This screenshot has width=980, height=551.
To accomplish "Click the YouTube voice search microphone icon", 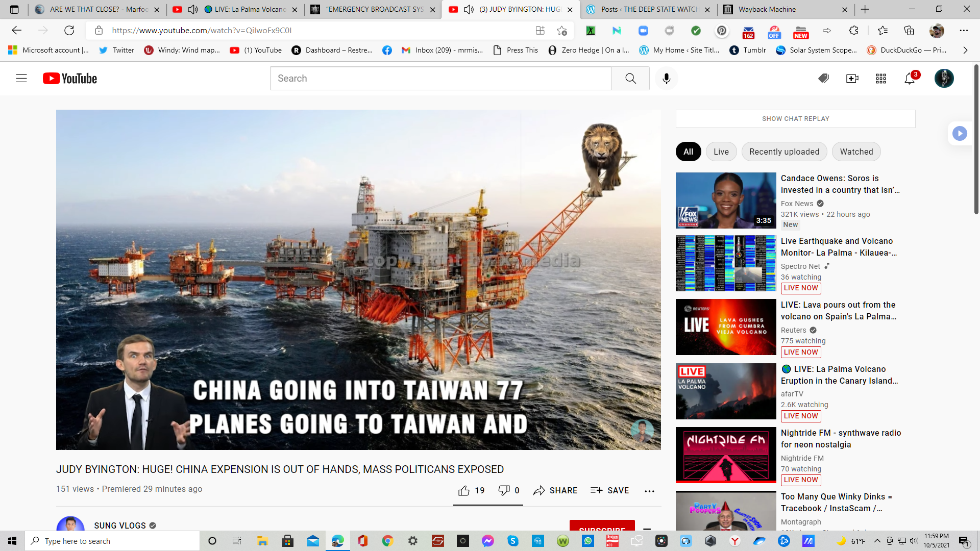I will pos(666,79).
